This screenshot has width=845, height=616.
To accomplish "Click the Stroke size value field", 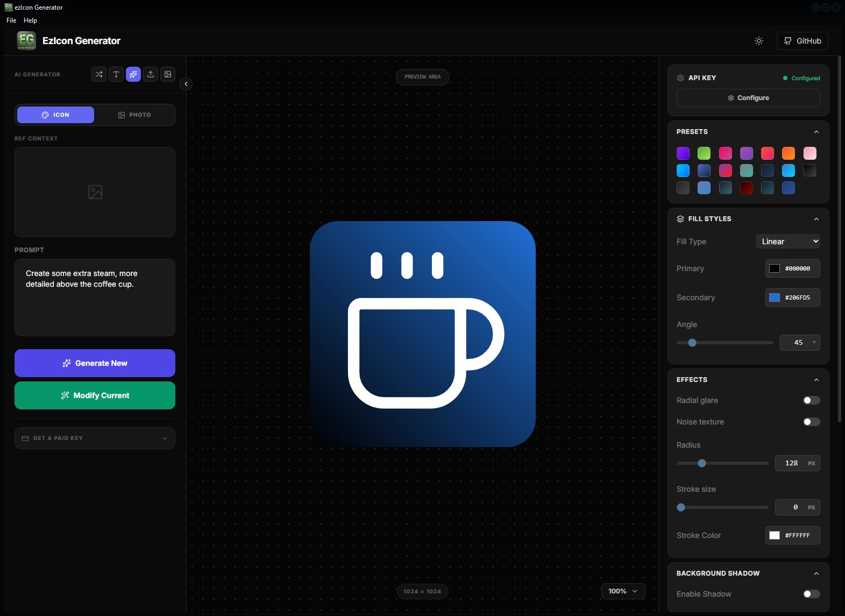I will [797, 507].
